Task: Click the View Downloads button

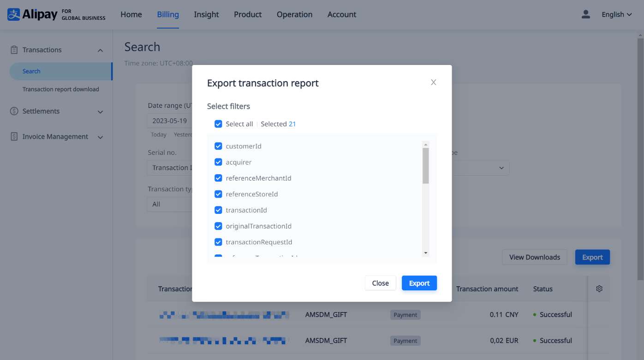Action: tap(534, 257)
